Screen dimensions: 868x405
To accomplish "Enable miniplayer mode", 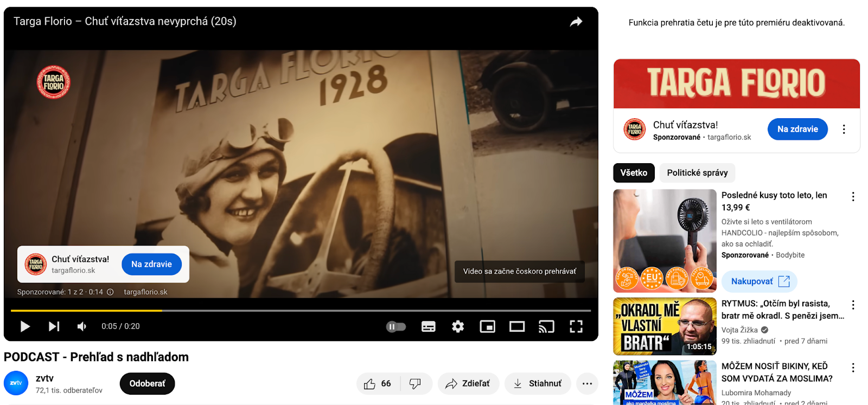I will [x=487, y=326].
